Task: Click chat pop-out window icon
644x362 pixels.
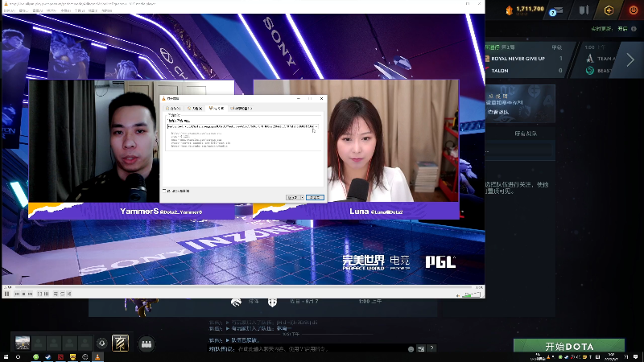Action: pyautogui.click(x=421, y=349)
